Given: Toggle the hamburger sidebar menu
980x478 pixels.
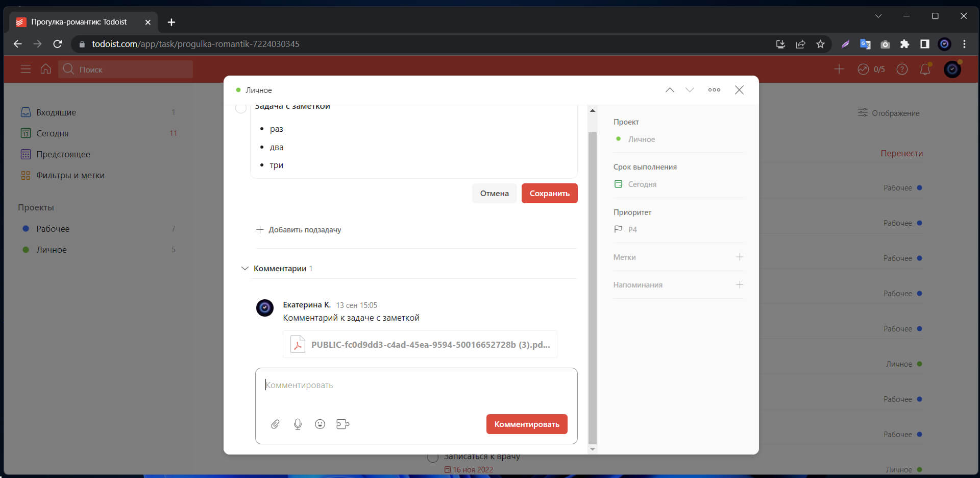Looking at the screenshot, I should (x=26, y=69).
